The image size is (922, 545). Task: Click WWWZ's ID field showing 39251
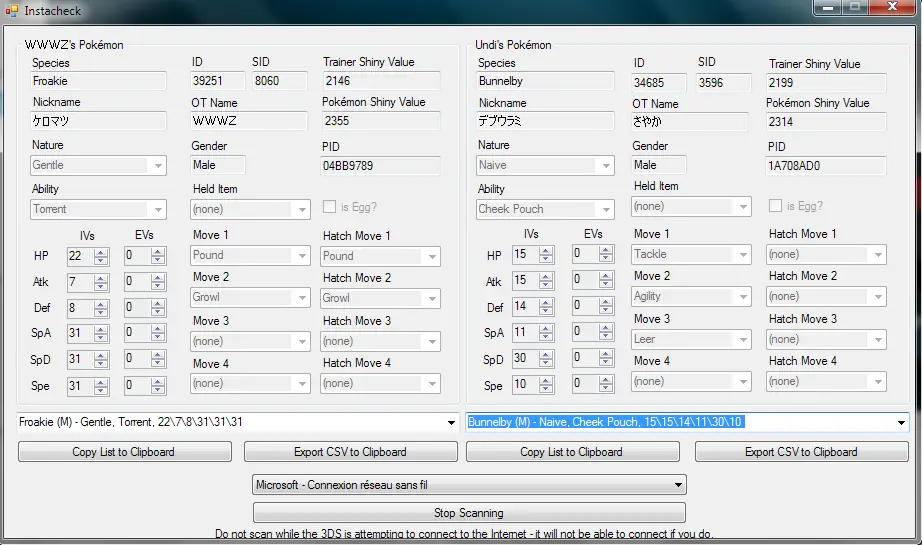218,81
